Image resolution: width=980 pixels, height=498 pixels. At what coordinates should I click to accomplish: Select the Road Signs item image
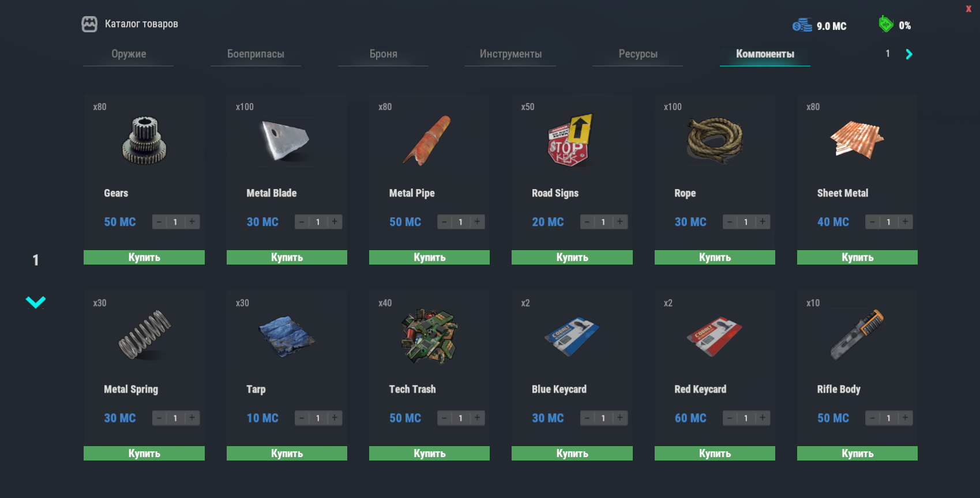(571, 140)
